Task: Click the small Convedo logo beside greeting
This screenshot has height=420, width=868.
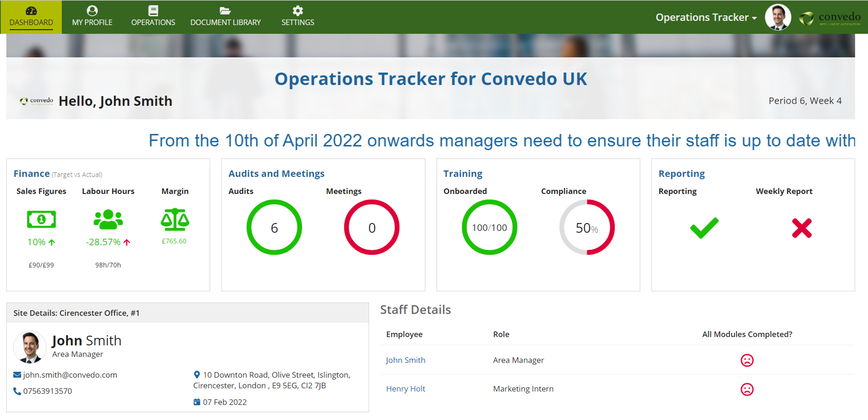Action: pyautogui.click(x=36, y=101)
